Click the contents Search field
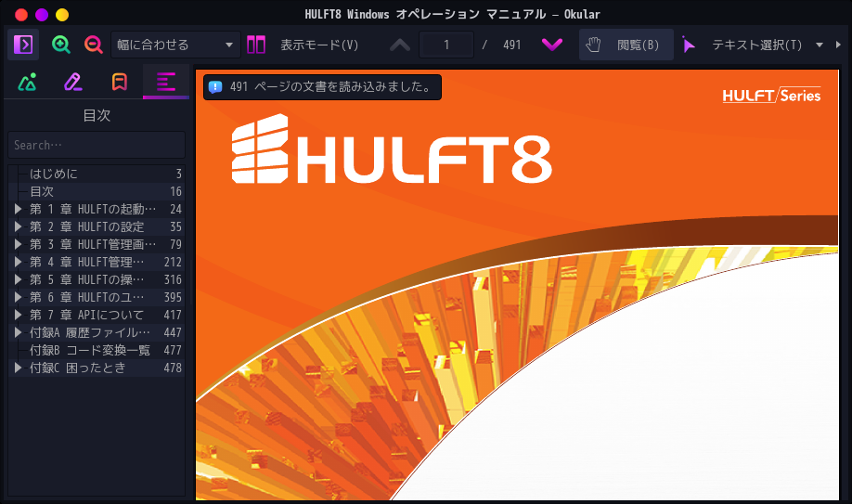Viewport: 852px width, 504px height. (97, 145)
